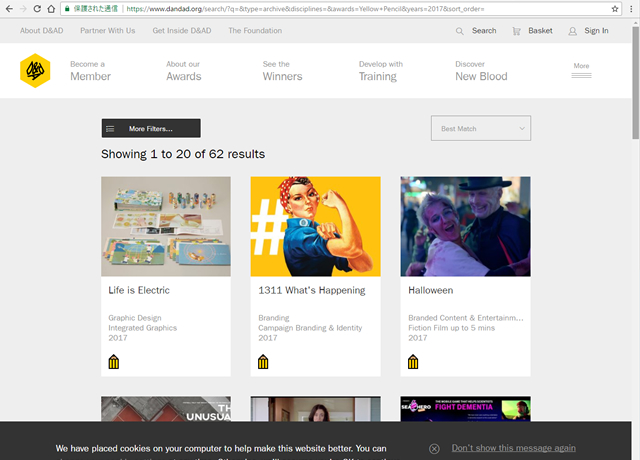Screen dimensions: 640x460
Task: Expand the More Filters panel
Action: [151, 128]
